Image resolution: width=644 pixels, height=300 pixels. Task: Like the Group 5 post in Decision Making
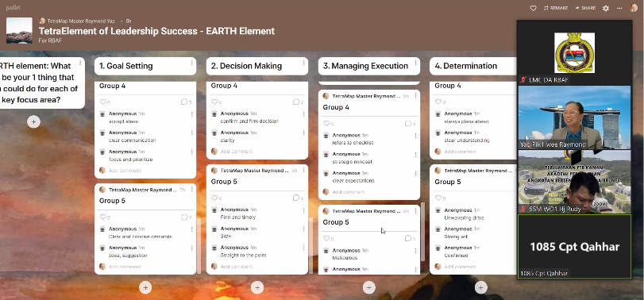point(215,198)
